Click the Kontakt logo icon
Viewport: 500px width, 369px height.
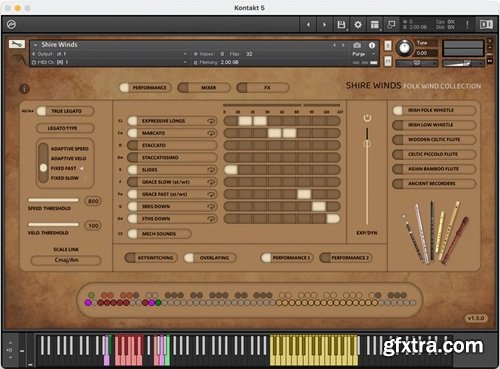pos(11,24)
